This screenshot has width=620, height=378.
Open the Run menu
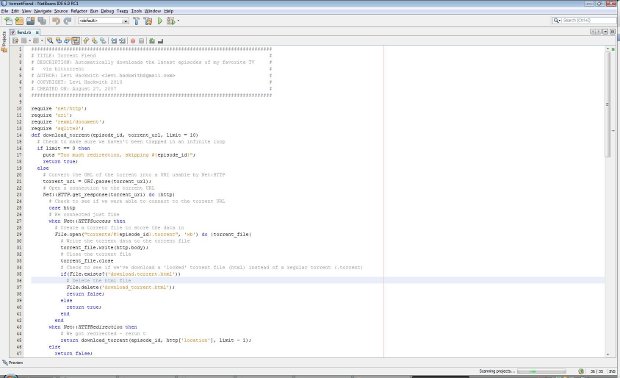point(94,11)
